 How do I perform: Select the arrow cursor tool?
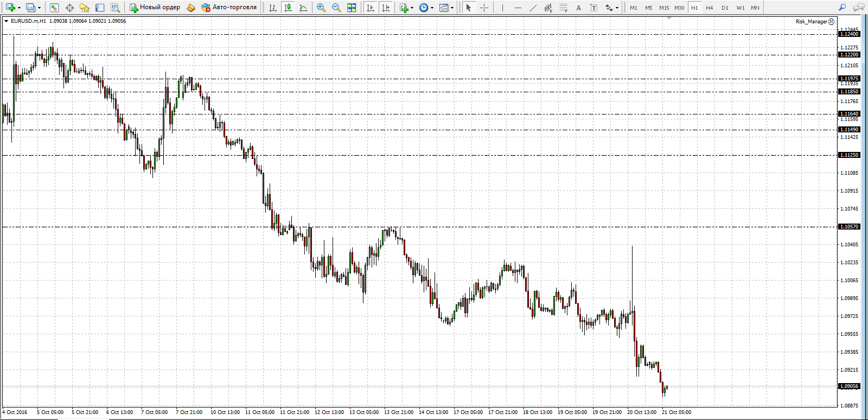click(x=469, y=8)
